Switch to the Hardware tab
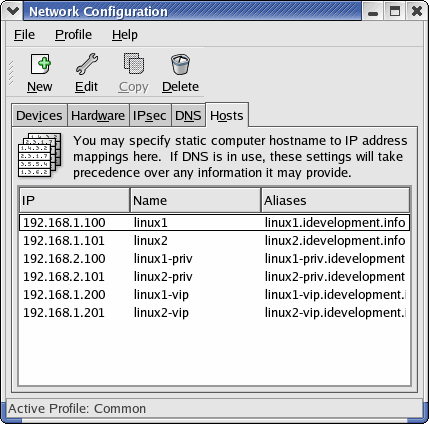 (x=98, y=116)
